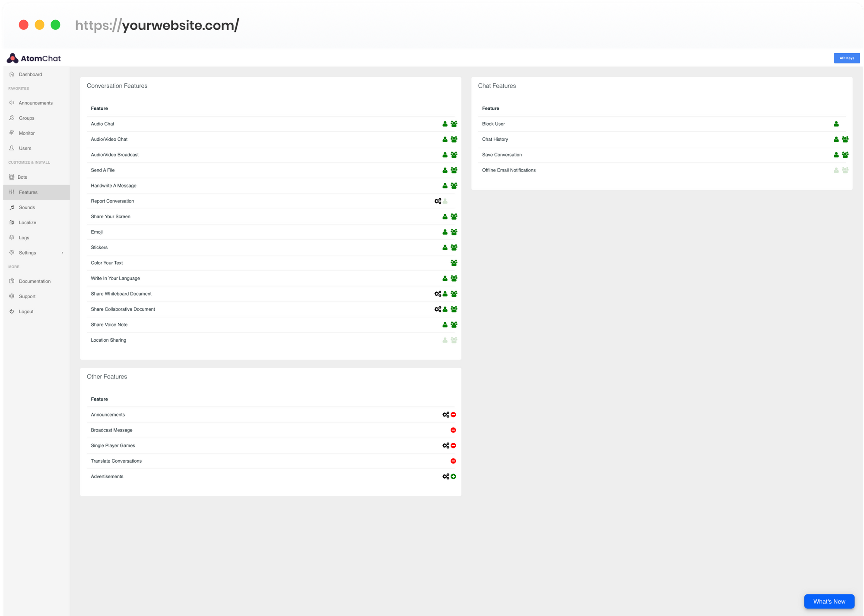The image size is (864, 616).
Task: Open the Localize section
Action: tap(27, 222)
